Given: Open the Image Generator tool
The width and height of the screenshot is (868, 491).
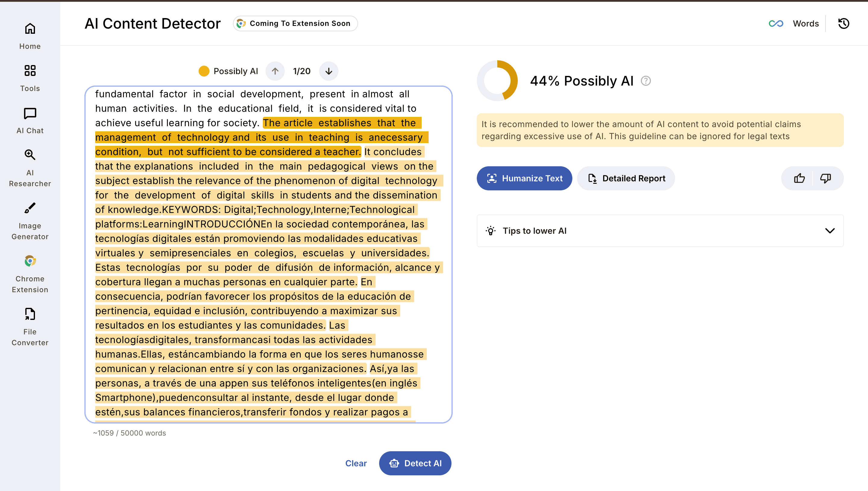Looking at the screenshot, I should point(30,221).
